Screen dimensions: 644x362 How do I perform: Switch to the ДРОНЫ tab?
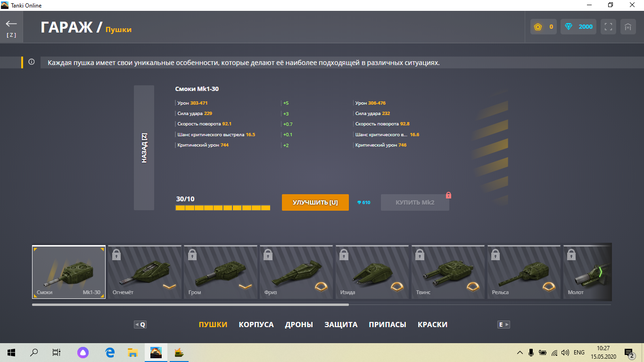coord(299,324)
